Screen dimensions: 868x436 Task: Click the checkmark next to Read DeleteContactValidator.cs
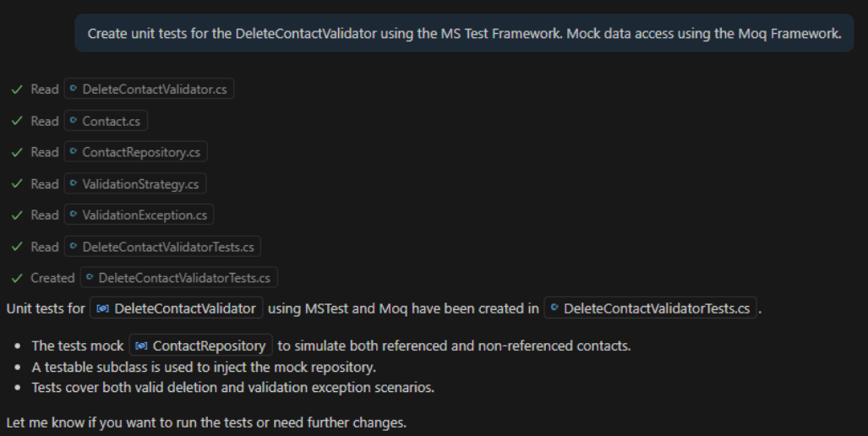pyautogui.click(x=16, y=90)
